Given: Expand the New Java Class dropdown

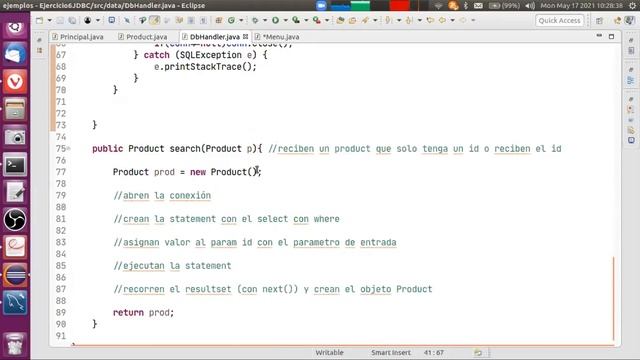Looking at the screenshot, I should [x=241, y=20].
